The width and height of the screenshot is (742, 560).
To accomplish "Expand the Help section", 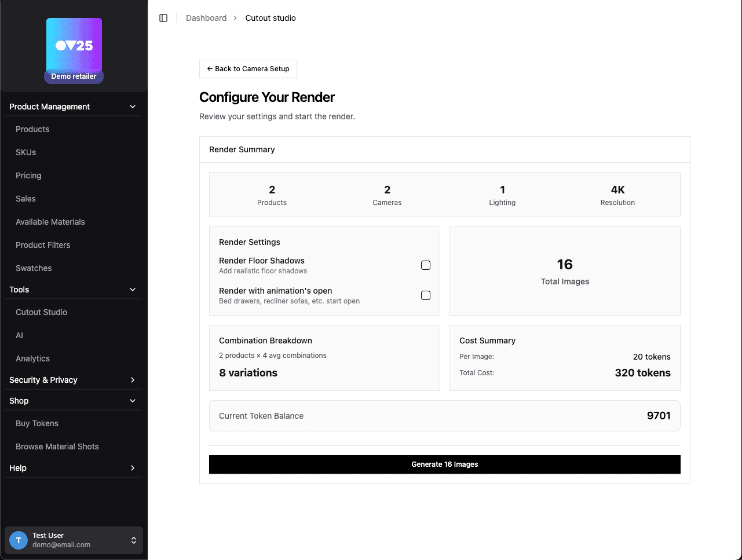I will tap(132, 468).
